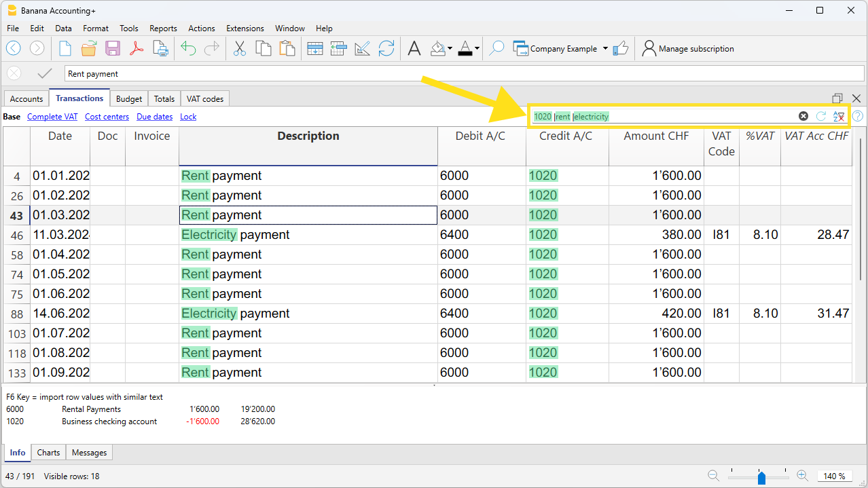Image resolution: width=868 pixels, height=488 pixels.
Task: Clear the filter text with X icon
Action: [803, 116]
